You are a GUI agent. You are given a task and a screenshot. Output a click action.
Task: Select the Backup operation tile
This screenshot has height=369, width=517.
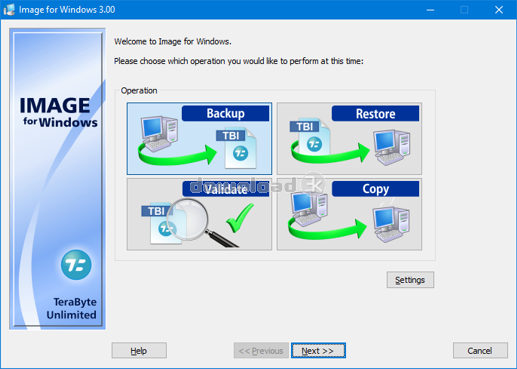pos(199,138)
